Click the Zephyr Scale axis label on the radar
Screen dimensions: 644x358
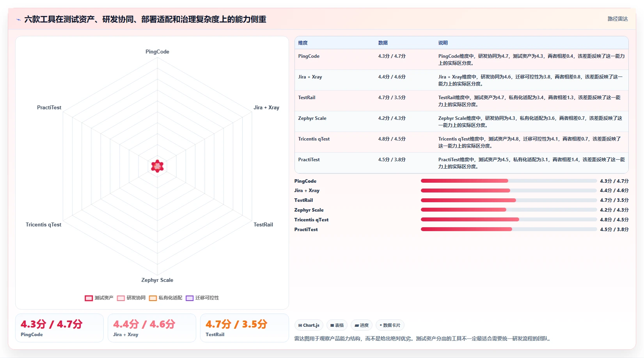tap(157, 280)
